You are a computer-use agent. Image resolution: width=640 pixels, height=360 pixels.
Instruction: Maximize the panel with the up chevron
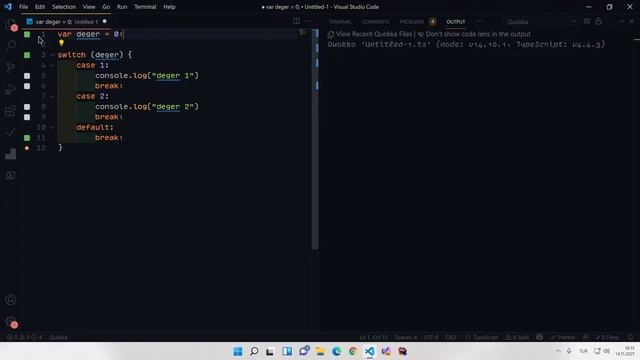[622, 22]
